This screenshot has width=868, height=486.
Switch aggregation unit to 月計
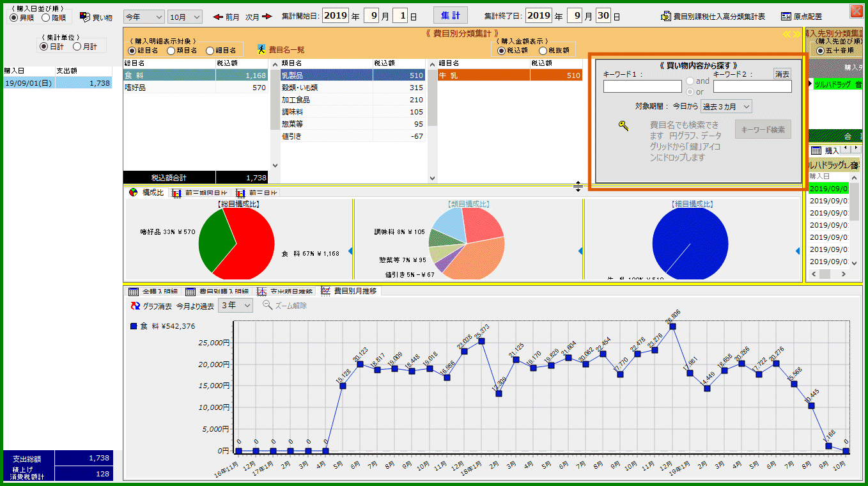(x=77, y=47)
